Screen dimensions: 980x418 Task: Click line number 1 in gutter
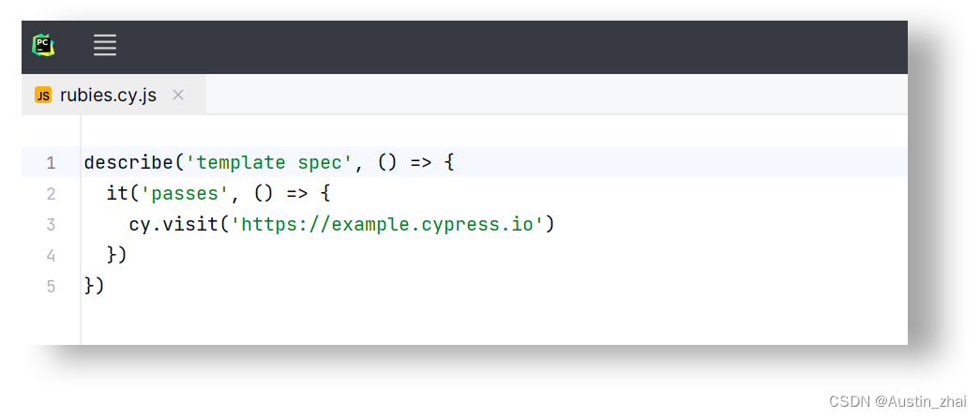51,163
